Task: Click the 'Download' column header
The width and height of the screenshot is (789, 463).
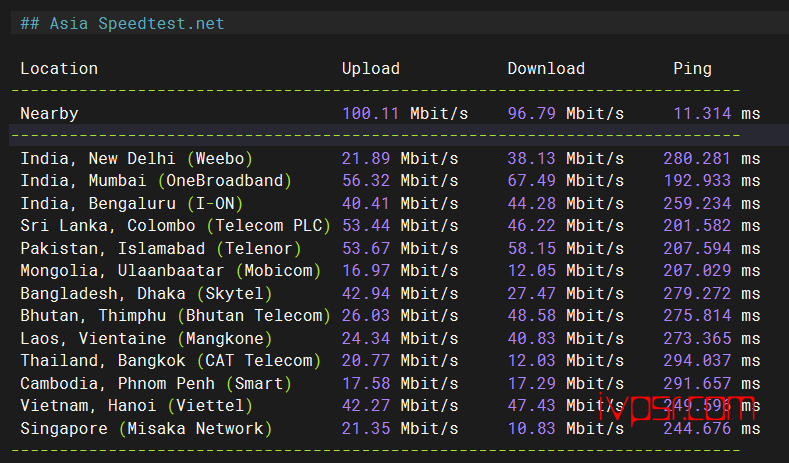Action: coord(546,68)
